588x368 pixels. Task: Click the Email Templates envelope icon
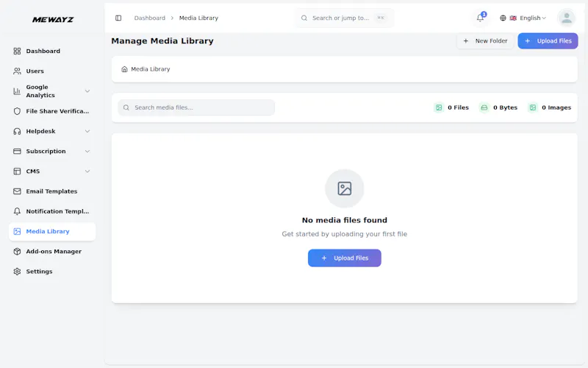(17, 191)
